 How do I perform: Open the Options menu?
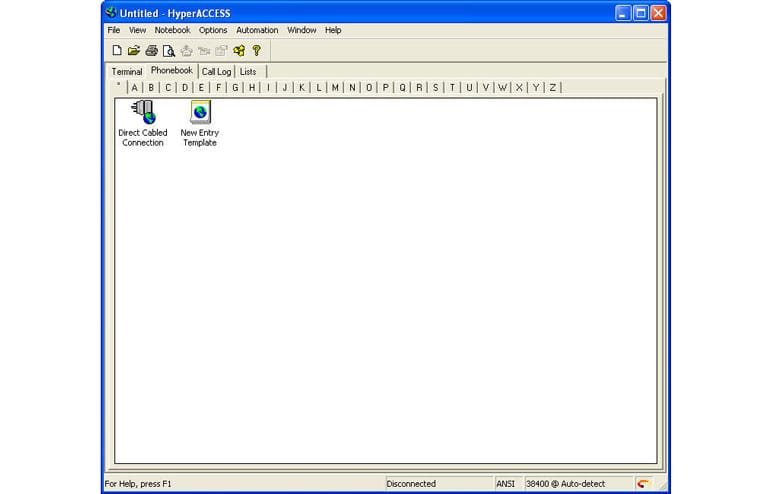213,30
